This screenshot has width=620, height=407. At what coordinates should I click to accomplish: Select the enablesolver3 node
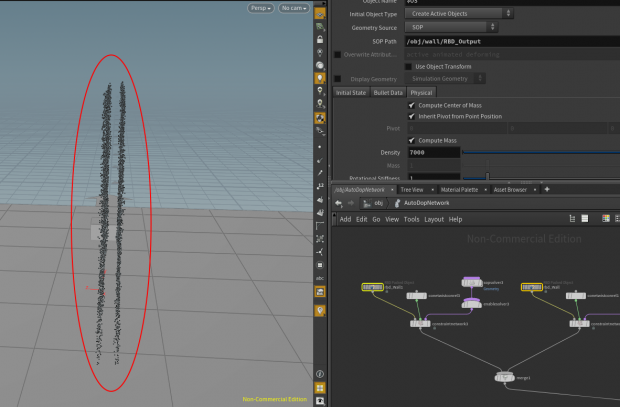coord(472,304)
